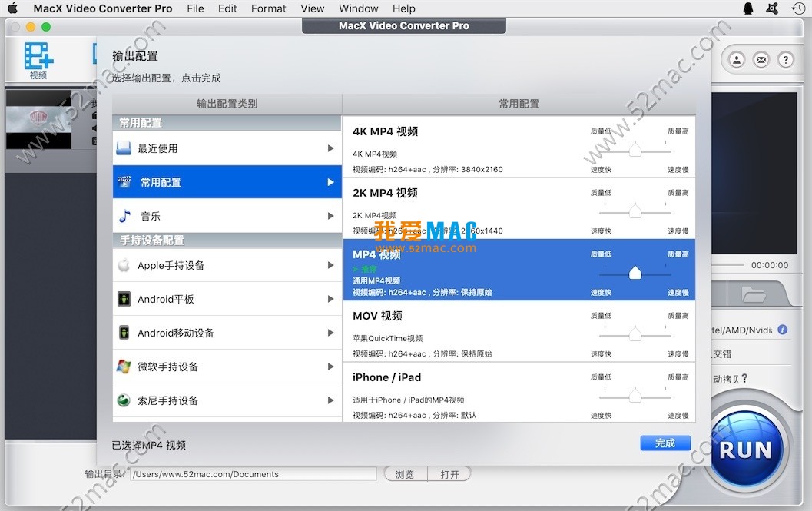
Task: Click the email envelope icon
Action: click(761, 60)
